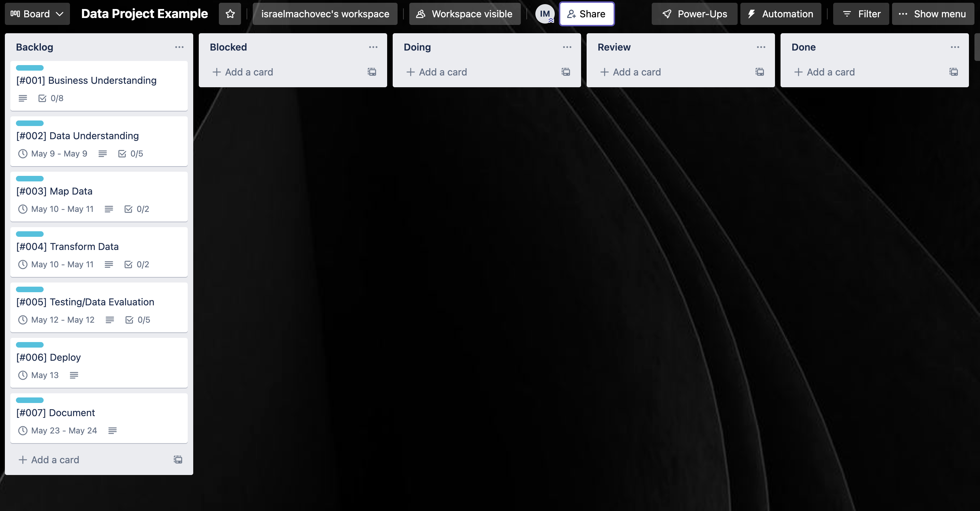Screen dimensions: 980x511
Task: Click blue label on Document card
Action: (x=30, y=400)
